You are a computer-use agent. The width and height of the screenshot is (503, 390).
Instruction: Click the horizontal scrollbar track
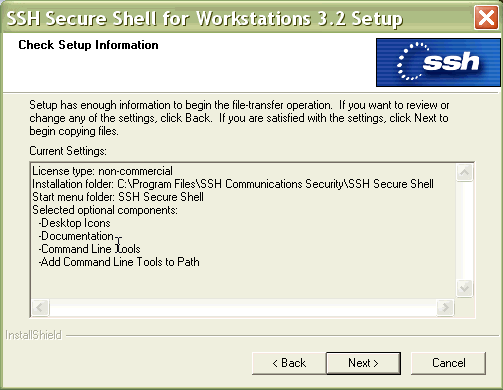coord(243,307)
